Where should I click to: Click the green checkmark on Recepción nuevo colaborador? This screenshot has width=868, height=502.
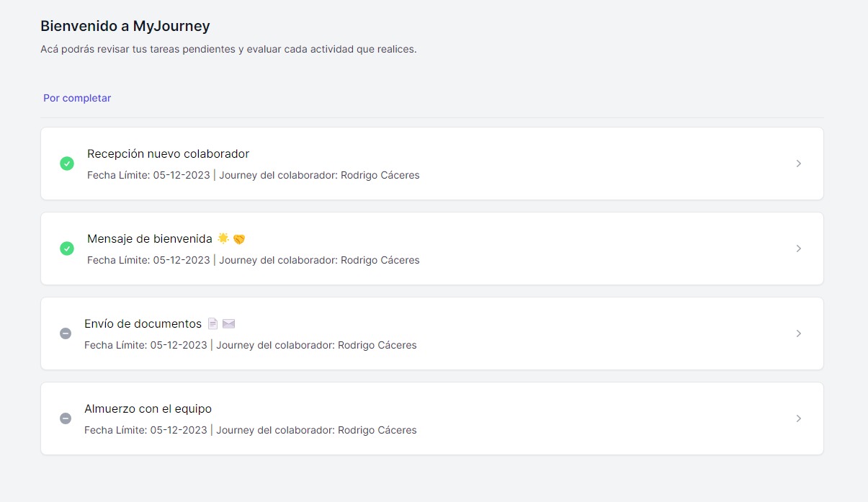[x=66, y=163]
